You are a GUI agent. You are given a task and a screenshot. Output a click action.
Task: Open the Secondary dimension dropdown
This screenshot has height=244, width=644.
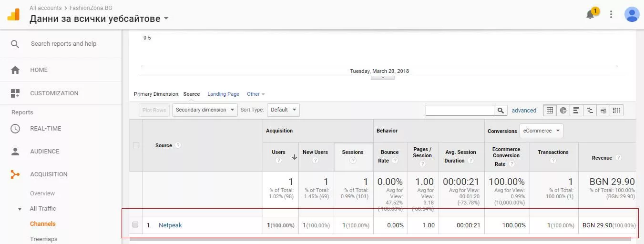(x=205, y=110)
